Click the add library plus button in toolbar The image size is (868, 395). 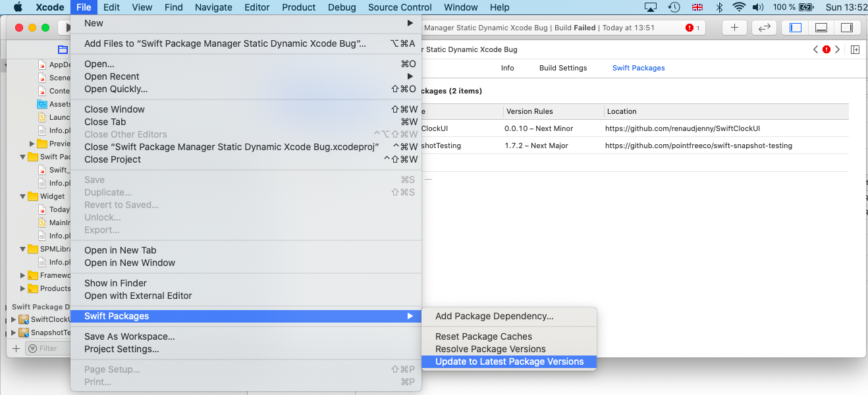click(735, 28)
